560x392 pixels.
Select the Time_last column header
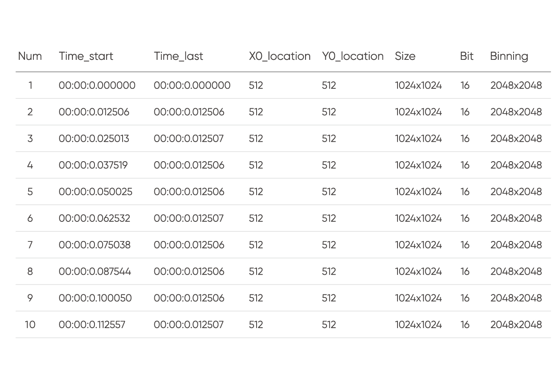pyautogui.click(x=178, y=56)
